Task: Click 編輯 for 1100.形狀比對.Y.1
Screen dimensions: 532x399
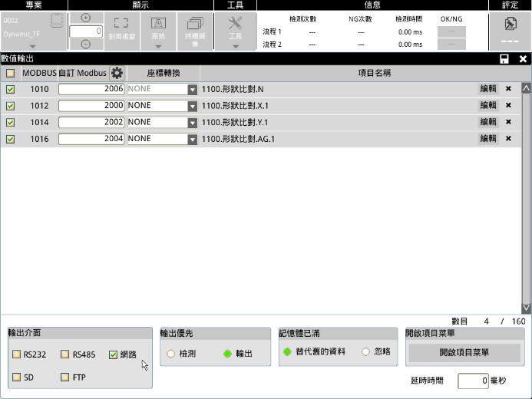Action: tap(488, 122)
